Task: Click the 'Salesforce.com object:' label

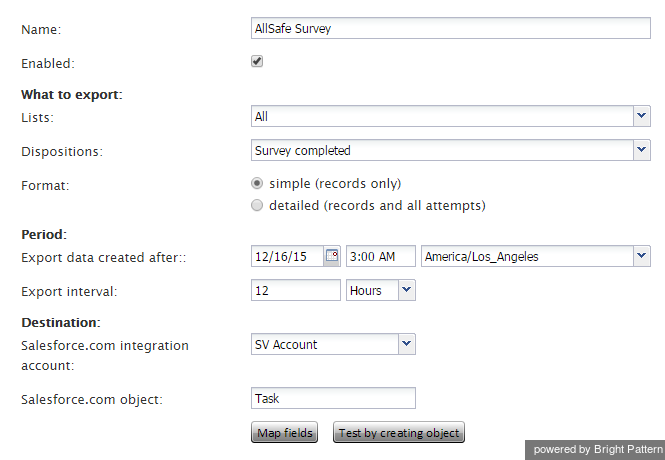Action: pyautogui.click(x=92, y=400)
